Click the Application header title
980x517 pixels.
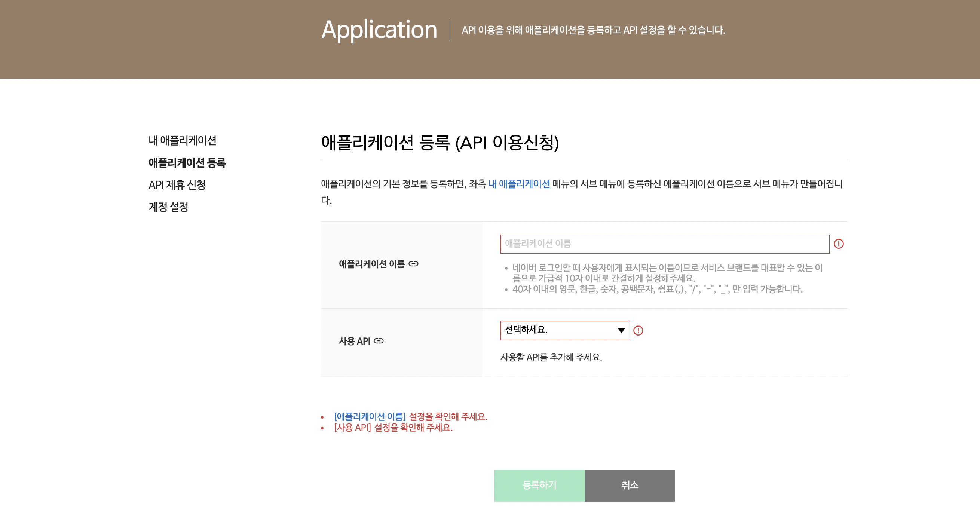point(379,30)
